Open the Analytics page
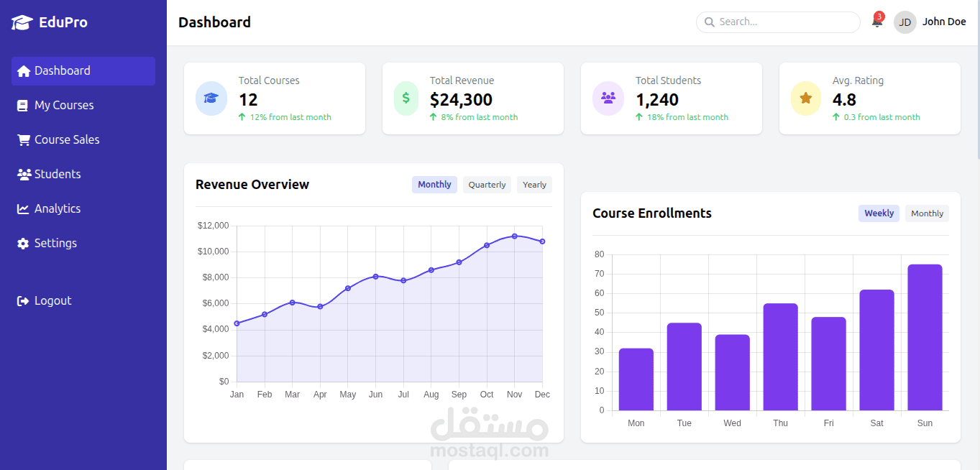 (83, 209)
